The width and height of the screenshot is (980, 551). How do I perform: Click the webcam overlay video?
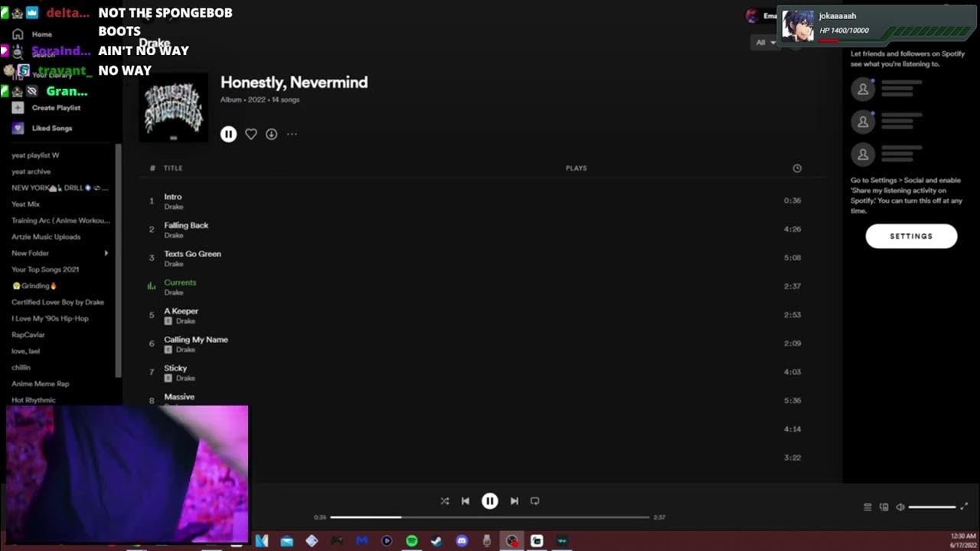pos(127,474)
